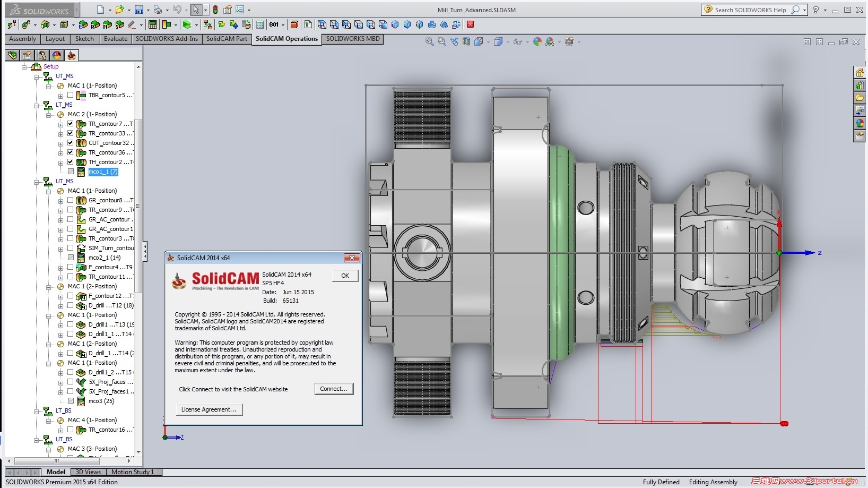
Task: Expand the TBR_contour5 operation node
Action: tap(60, 96)
